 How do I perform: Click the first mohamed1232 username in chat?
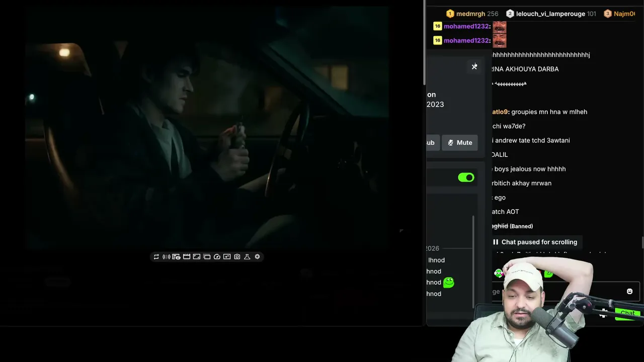pos(467,26)
